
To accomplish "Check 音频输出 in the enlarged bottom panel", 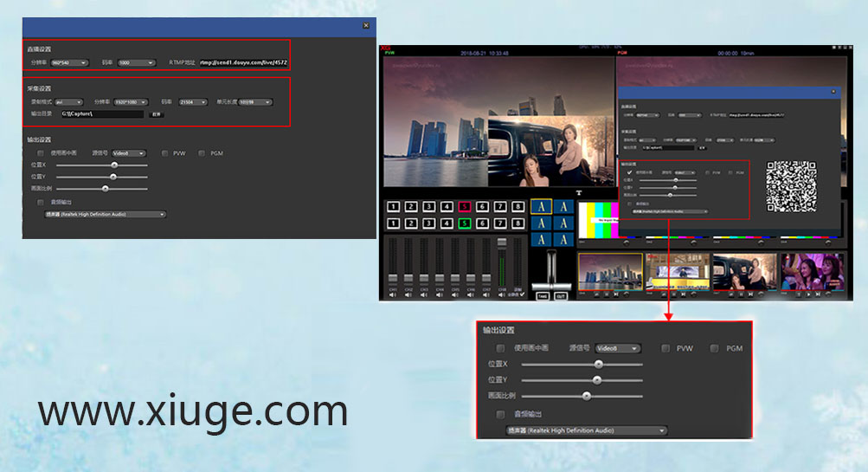I will pos(500,414).
